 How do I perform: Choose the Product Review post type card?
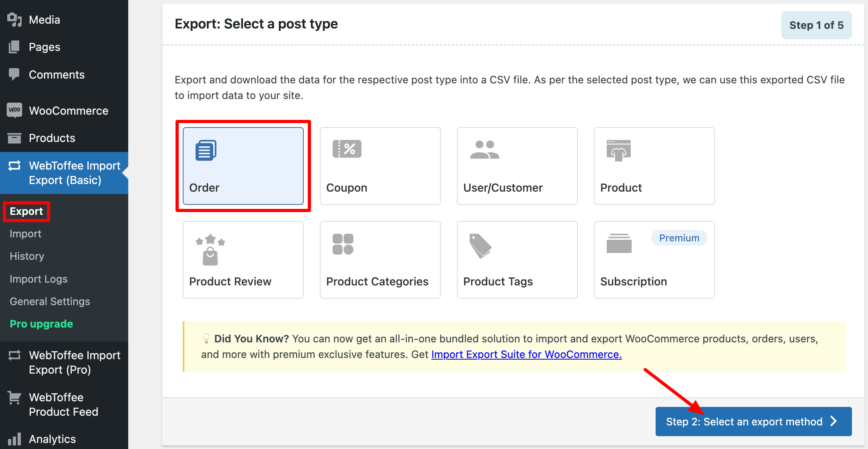click(243, 260)
